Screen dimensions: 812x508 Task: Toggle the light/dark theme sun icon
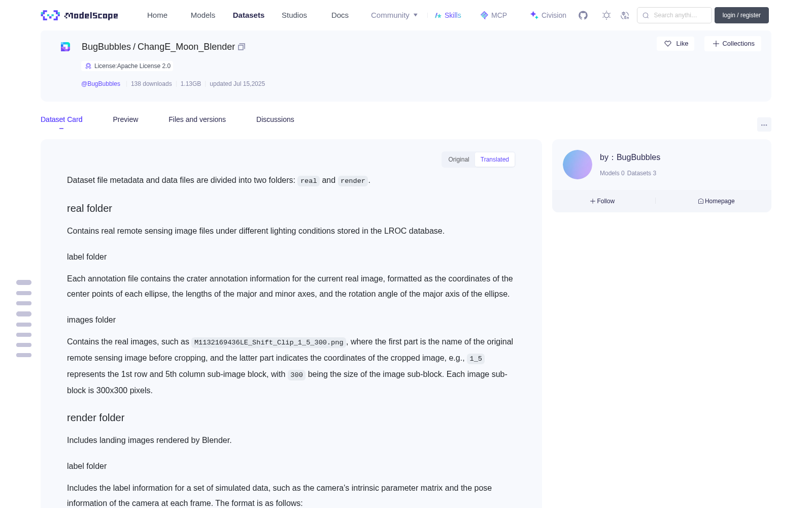[x=606, y=15]
